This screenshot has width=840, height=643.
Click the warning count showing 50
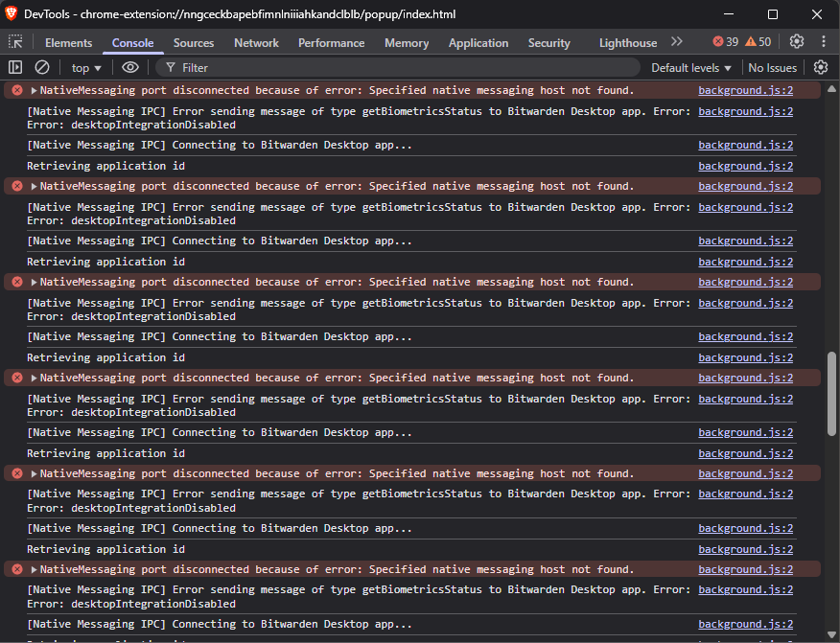pos(758,42)
